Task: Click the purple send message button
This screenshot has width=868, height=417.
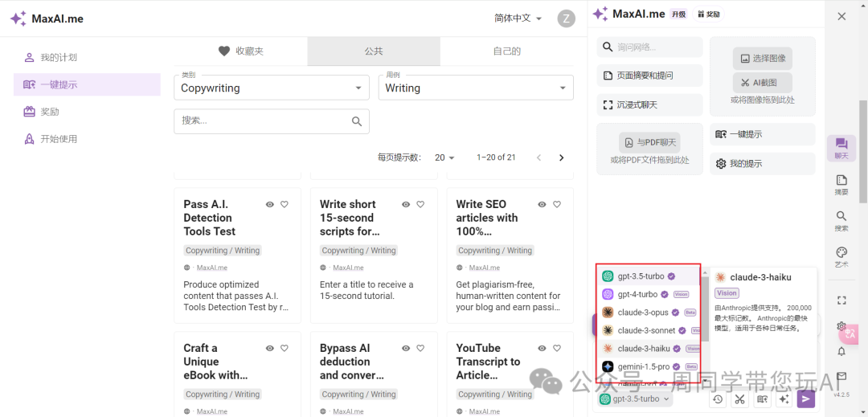Action: [806, 399]
